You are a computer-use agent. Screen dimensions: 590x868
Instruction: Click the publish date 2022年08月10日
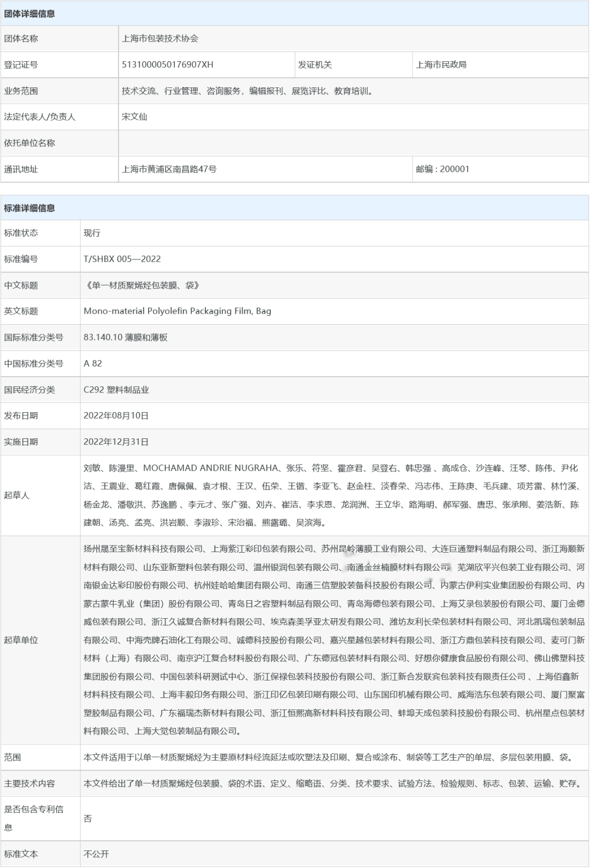pos(116,415)
